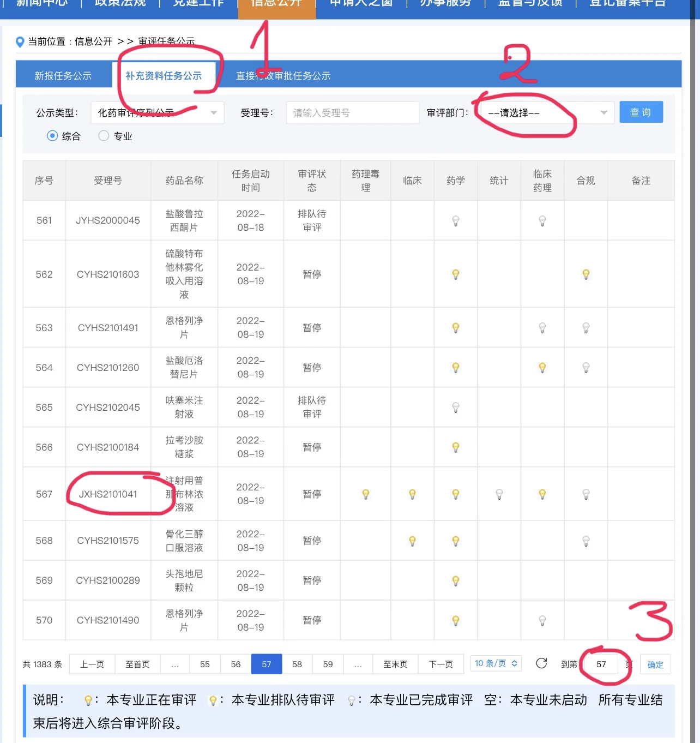Click the 查询 button

tap(641, 112)
